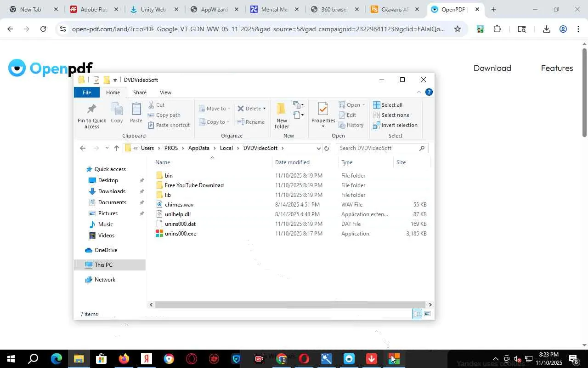Click the small Properties checkmark icon in the title bar

tap(96, 80)
